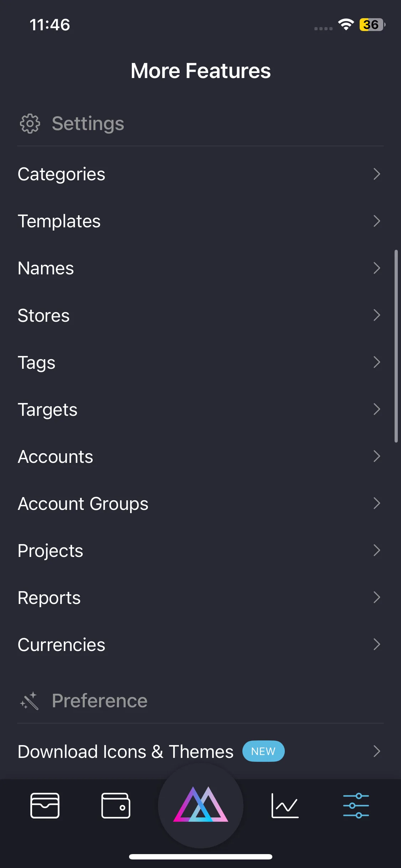This screenshot has height=868, width=401.
Task: Tap the Preference magic wand icon
Action: [29, 701]
